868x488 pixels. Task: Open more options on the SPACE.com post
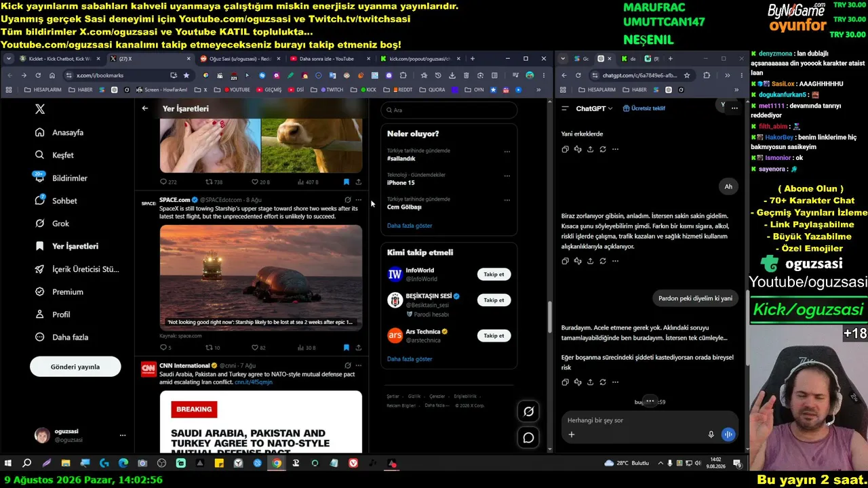click(359, 200)
